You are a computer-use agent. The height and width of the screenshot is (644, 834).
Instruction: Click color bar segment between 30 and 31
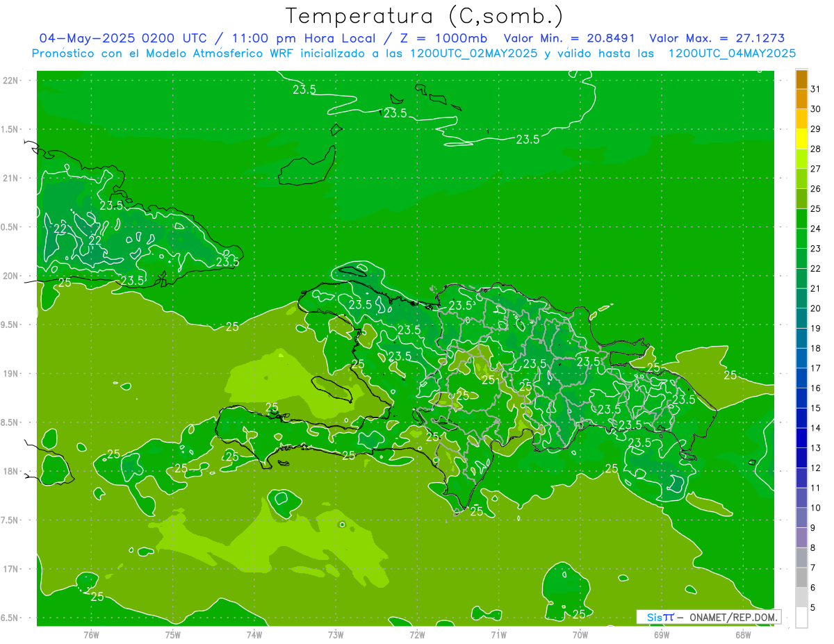tap(801, 99)
